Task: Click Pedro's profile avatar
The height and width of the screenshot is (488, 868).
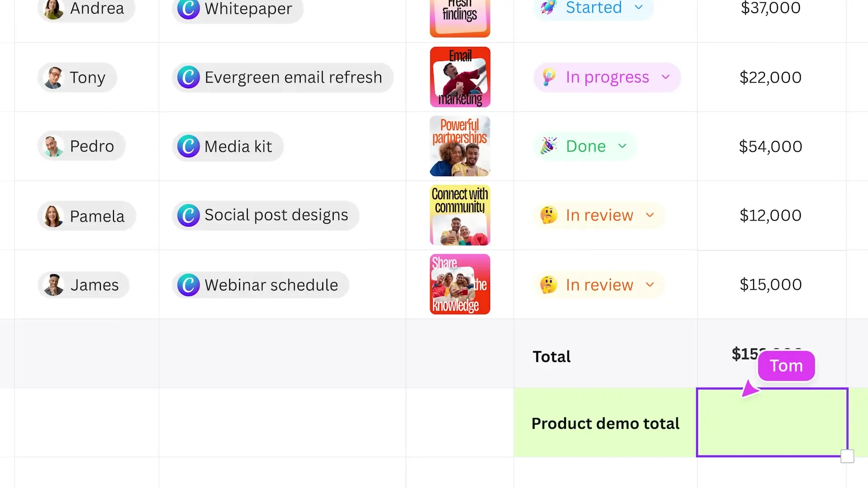Action: [54, 146]
